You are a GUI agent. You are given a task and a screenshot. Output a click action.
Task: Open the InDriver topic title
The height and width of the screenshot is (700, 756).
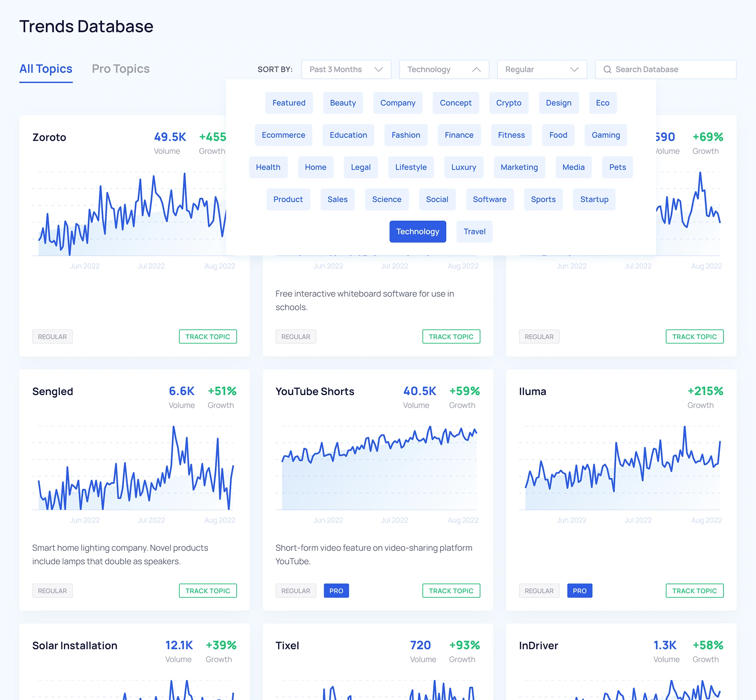[539, 646]
